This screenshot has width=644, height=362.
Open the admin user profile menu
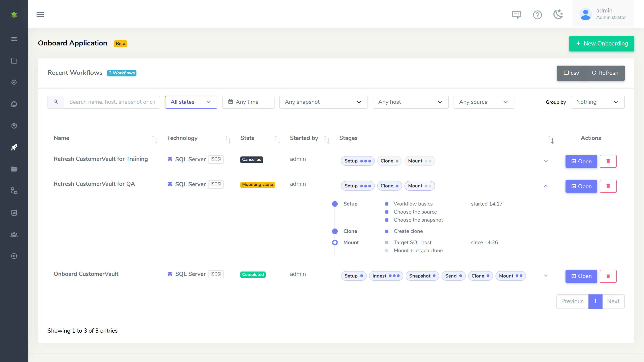click(604, 14)
